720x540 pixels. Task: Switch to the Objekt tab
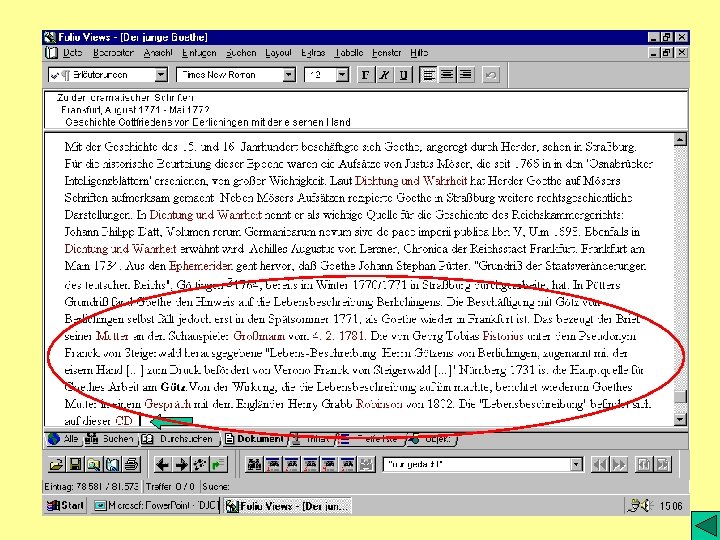[x=431, y=439]
